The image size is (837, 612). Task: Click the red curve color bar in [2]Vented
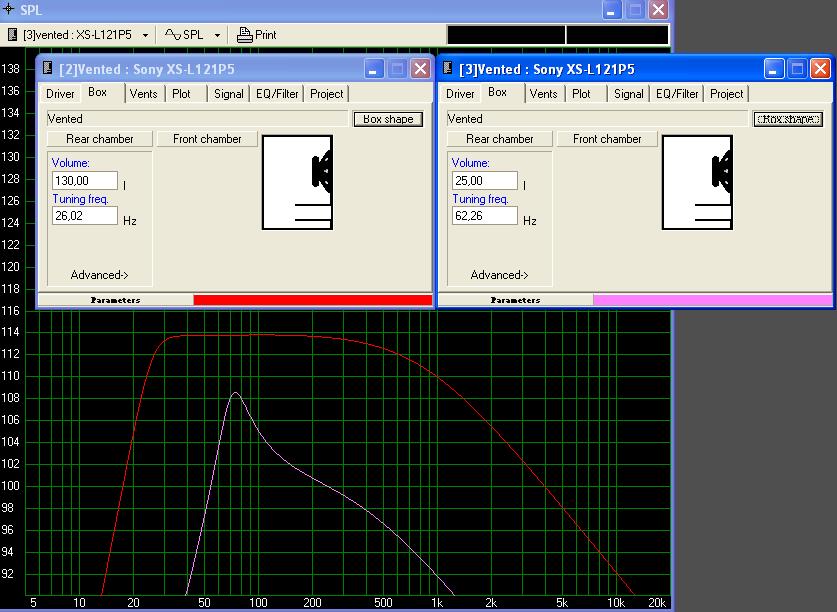pos(313,300)
